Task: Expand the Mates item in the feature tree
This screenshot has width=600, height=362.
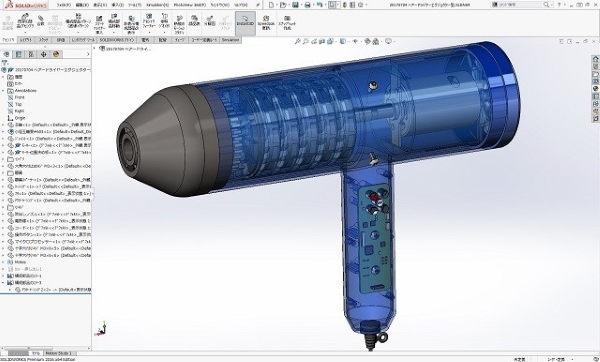Action: [3, 262]
